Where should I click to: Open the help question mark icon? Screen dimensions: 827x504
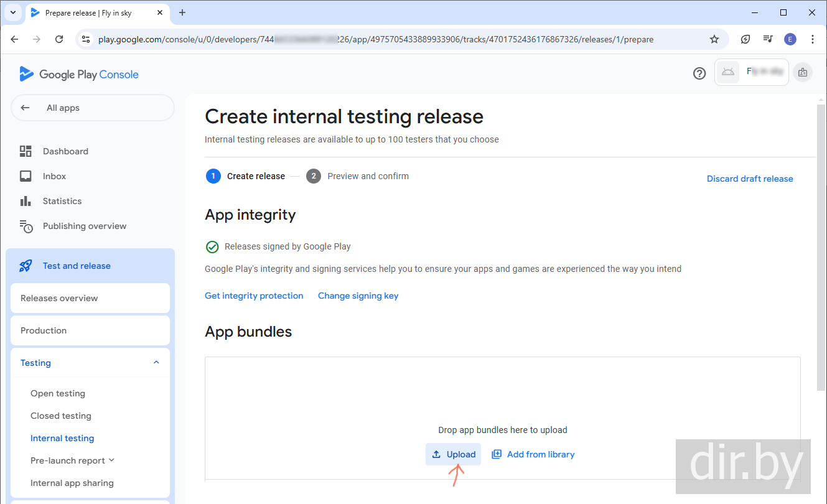(x=699, y=73)
